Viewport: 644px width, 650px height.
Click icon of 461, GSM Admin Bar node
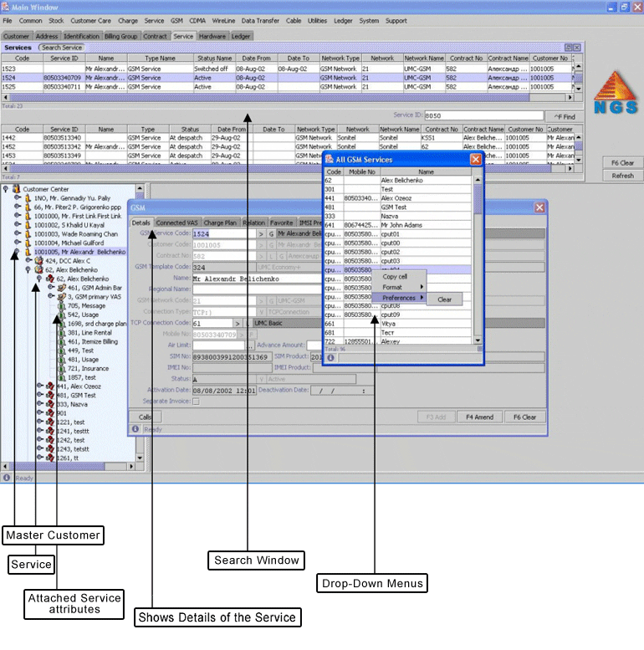pyautogui.click(x=61, y=288)
